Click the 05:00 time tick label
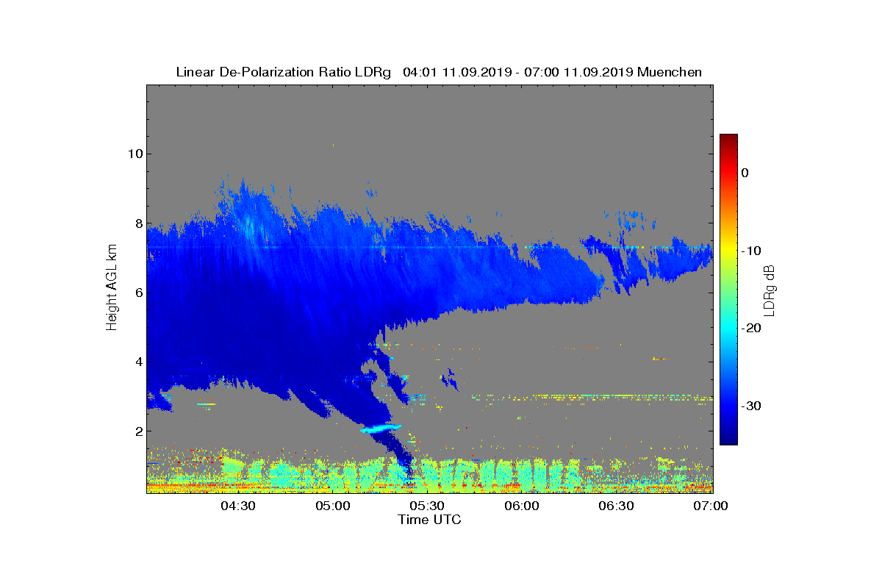 tap(333, 506)
